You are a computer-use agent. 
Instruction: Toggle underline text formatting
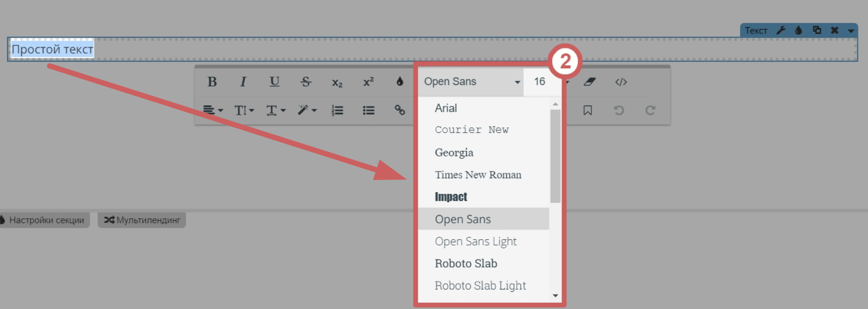tap(274, 82)
